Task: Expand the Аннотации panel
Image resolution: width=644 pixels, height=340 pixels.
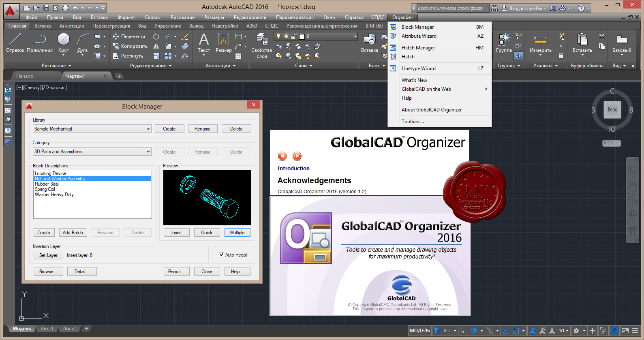Action: [220, 66]
